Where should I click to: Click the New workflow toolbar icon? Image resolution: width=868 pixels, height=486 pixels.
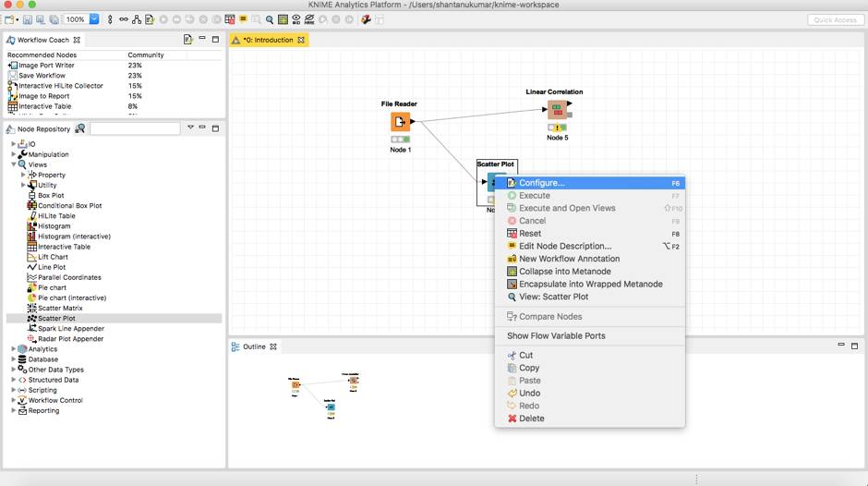pos(9,19)
